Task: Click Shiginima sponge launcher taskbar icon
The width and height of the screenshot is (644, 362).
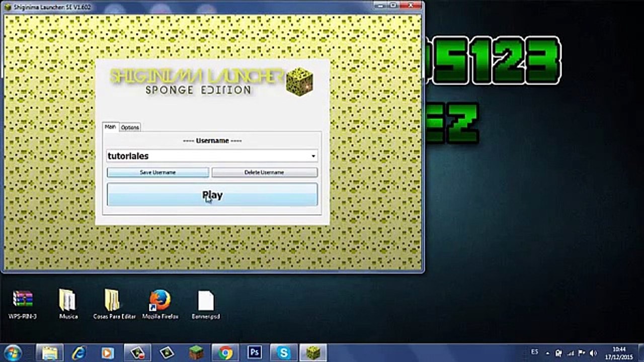Action: tap(313, 353)
